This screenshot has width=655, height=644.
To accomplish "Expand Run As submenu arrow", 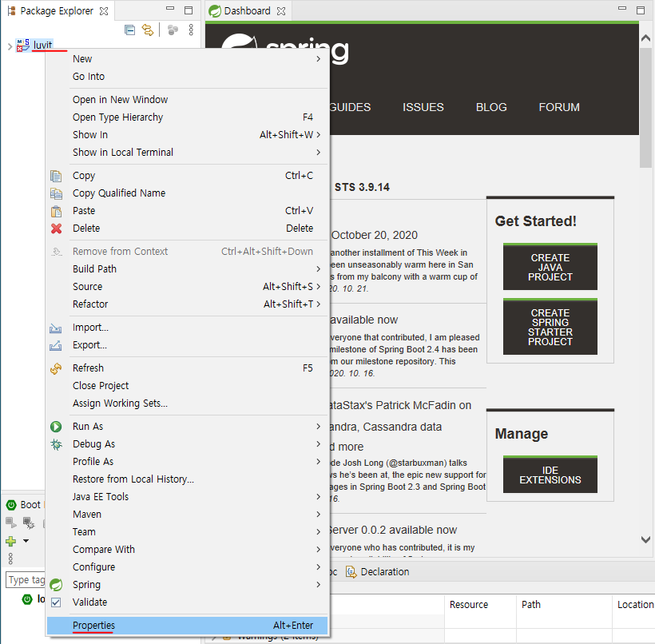I will (x=318, y=426).
